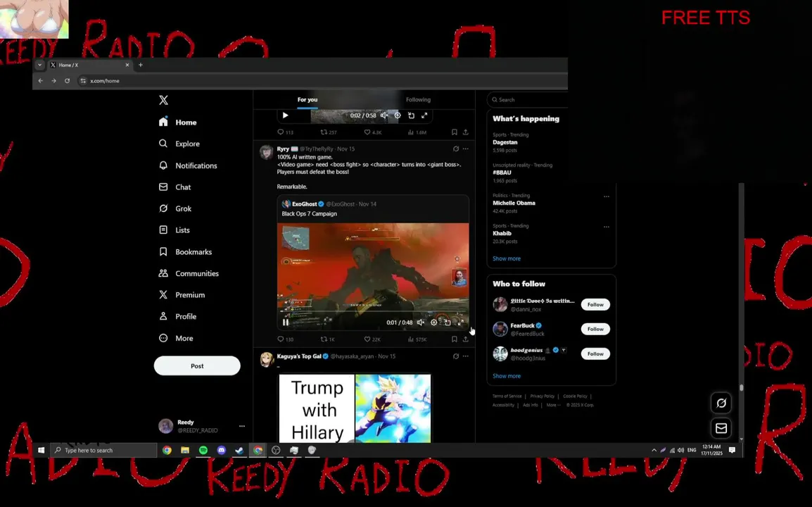The height and width of the screenshot is (507, 812).
Task: Like Ryry's post with 22K likes
Action: click(x=372, y=339)
